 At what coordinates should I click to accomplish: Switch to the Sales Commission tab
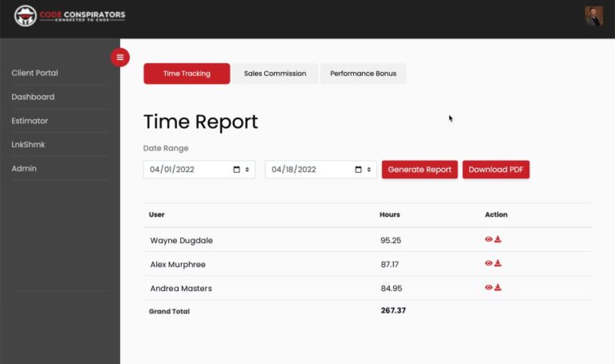click(275, 73)
